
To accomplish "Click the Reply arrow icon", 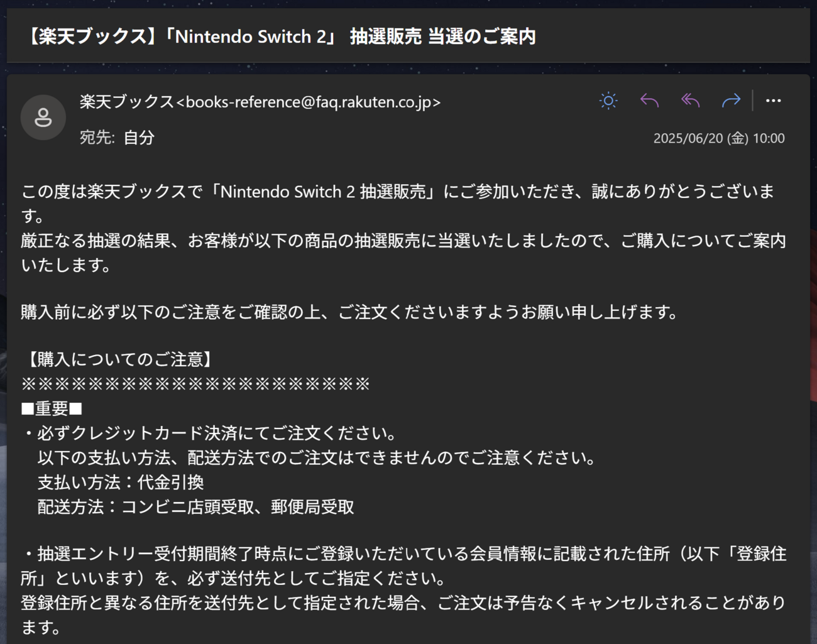I will pyautogui.click(x=649, y=101).
